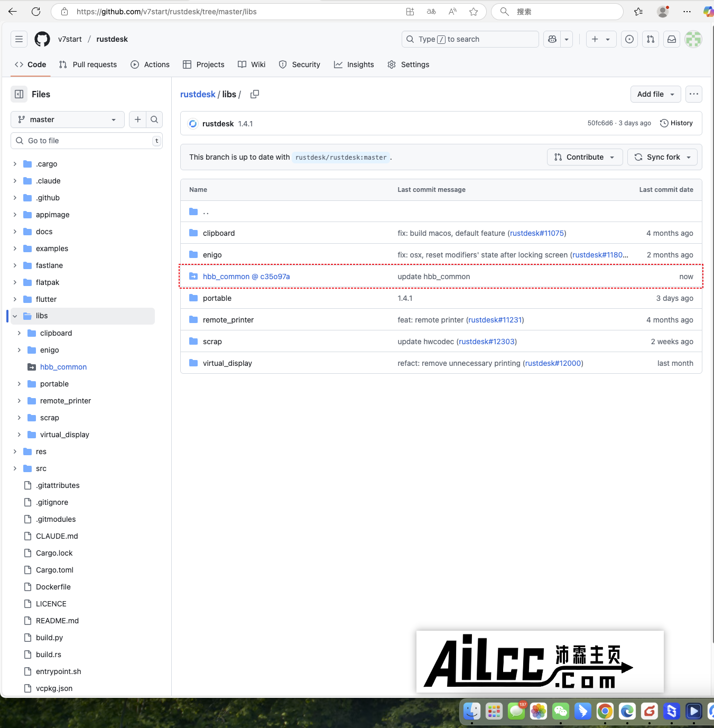Select Cargo.toml in file tree

coord(54,570)
